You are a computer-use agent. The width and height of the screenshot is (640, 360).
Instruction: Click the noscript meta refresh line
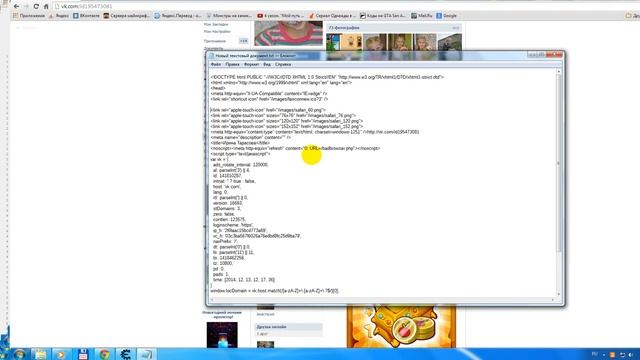tap(295, 149)
